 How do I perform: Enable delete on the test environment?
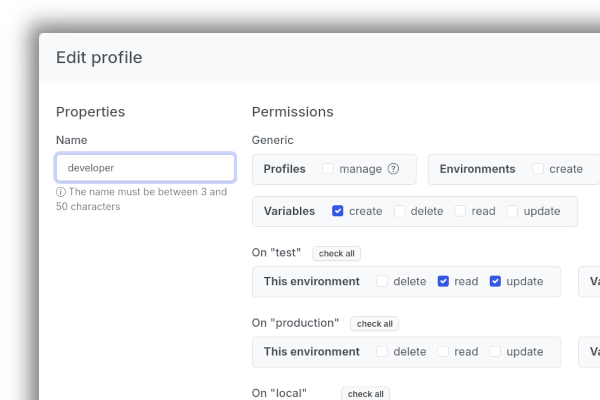click(382, 282)
